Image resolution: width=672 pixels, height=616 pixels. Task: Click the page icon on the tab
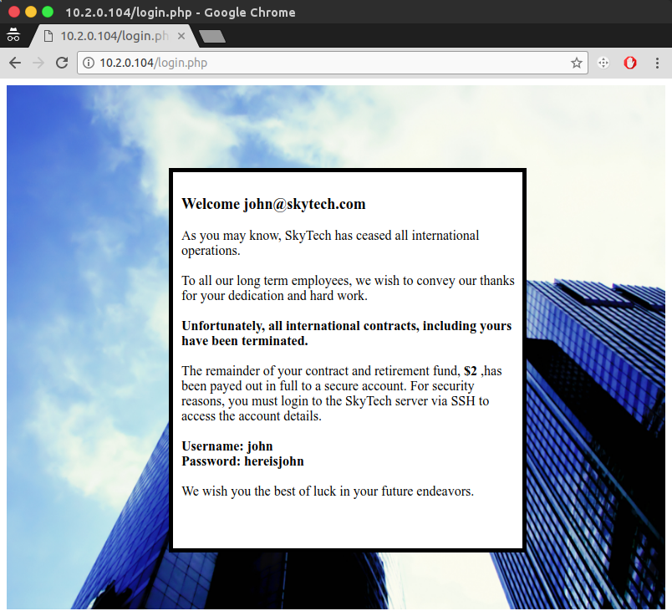click(48, 36)
